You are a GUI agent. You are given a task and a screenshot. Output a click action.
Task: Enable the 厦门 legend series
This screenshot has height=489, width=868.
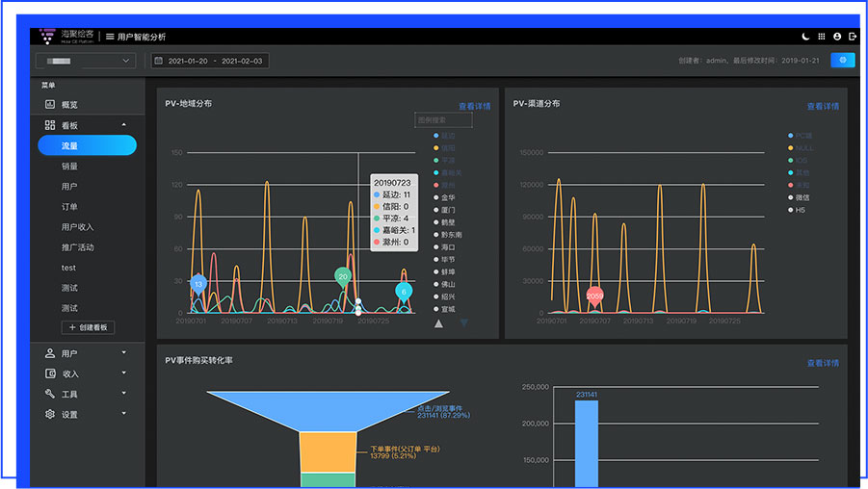coord(444,210)
